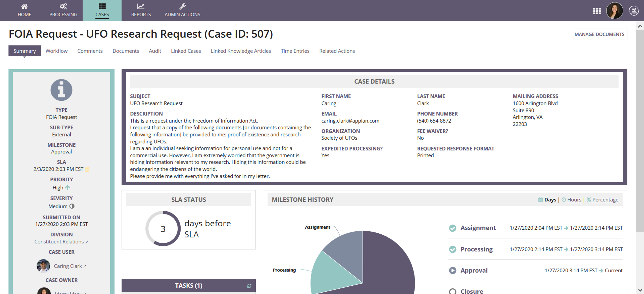Open the Related Actions tab

(x=337, y=51)
